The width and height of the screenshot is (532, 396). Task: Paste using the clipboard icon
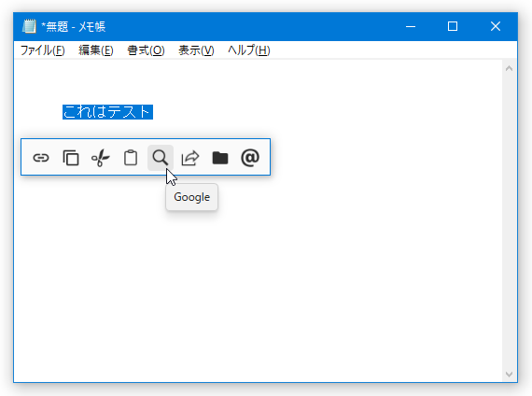pyautogui.click(x=131, y=158)
